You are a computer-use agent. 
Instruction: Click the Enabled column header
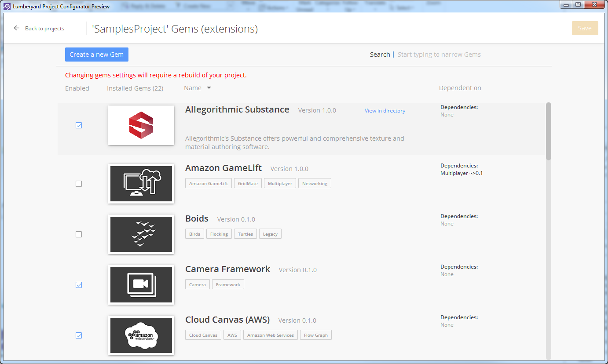pos(77,88)
